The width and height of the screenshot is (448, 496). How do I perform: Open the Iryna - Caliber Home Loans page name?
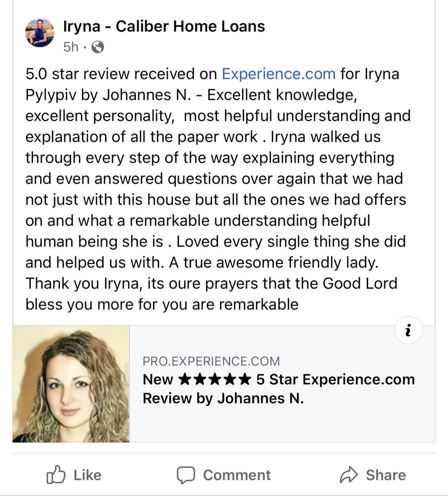(164, 26)
